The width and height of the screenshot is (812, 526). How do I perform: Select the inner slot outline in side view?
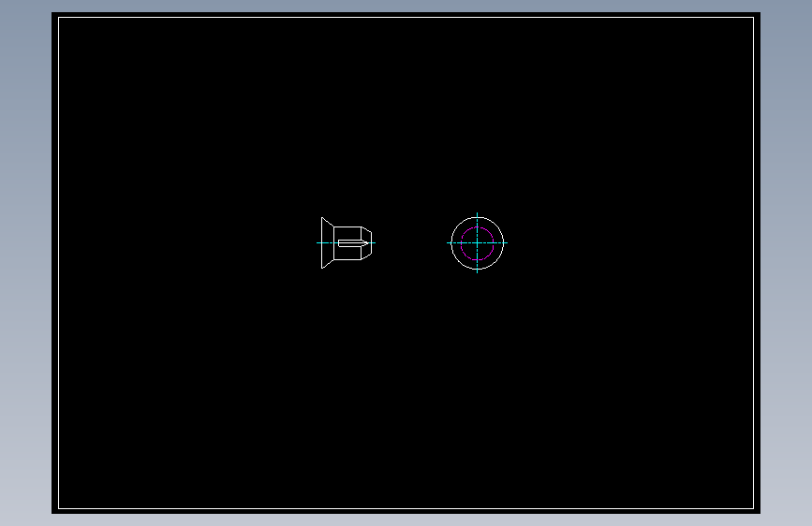coord(352,242)
